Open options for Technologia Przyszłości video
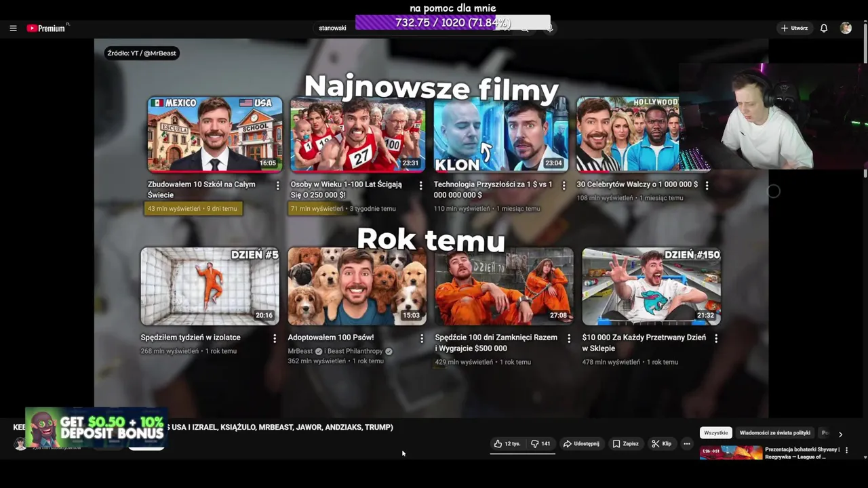The image size is (868, 488). pos(564,186)
